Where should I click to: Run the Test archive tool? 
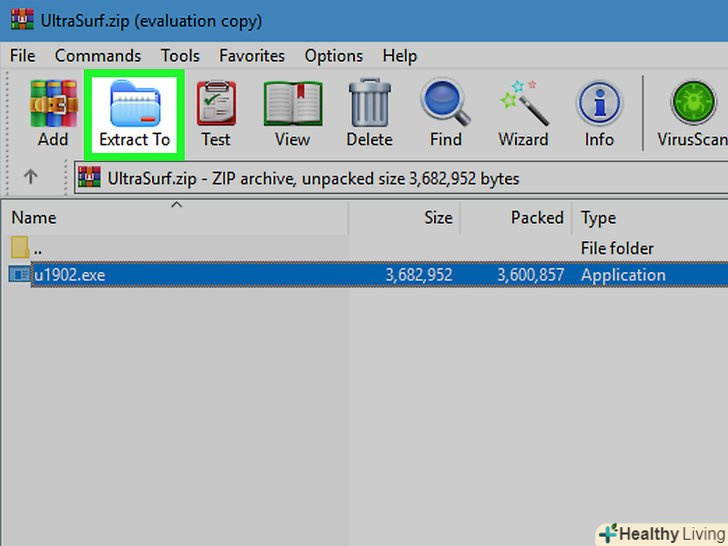click(216, 103)
